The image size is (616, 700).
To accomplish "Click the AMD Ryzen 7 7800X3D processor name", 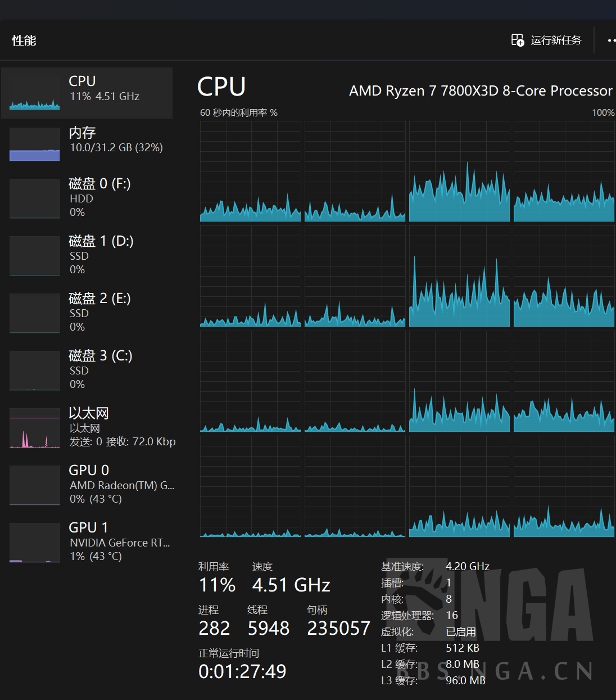I will pyautogui.click(x=479, y=91).
